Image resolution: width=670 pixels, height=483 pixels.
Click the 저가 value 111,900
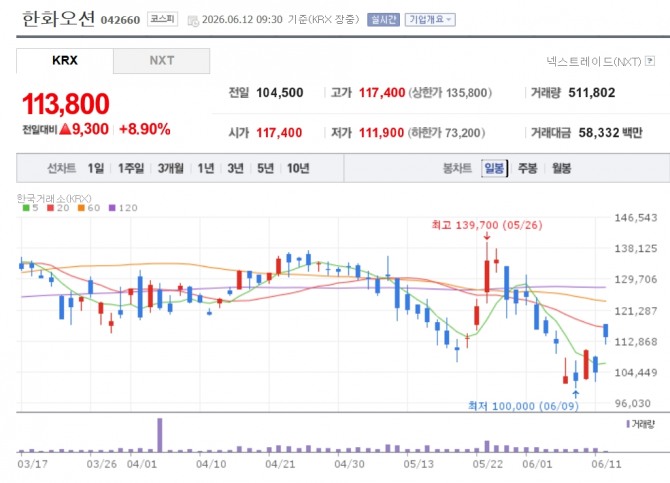coord(381,133)
